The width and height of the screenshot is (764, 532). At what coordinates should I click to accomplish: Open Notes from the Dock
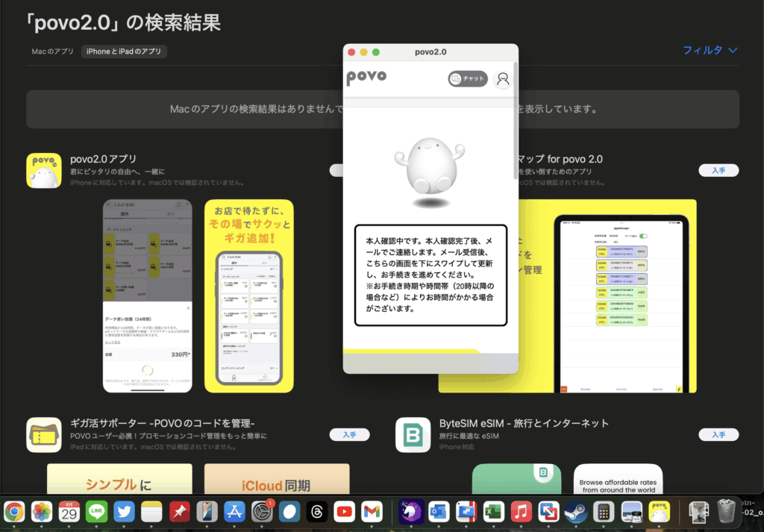(151, 512)
